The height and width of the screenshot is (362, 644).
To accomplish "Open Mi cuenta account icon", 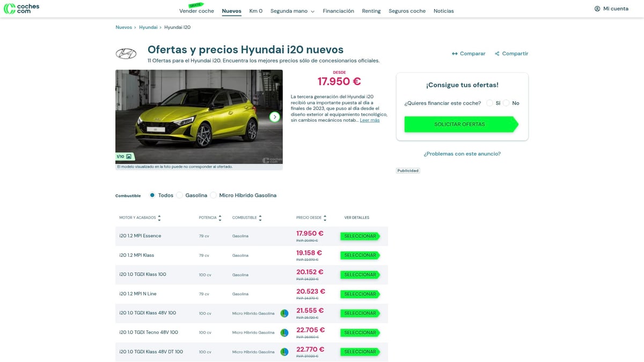I will [597, 9].
